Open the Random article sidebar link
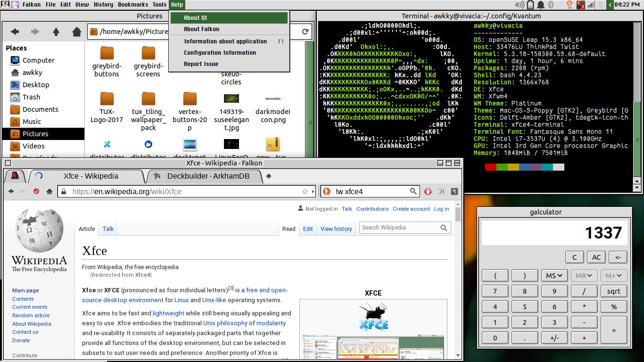The width and height of the screenshot is (644, 362). coord(31,315)
